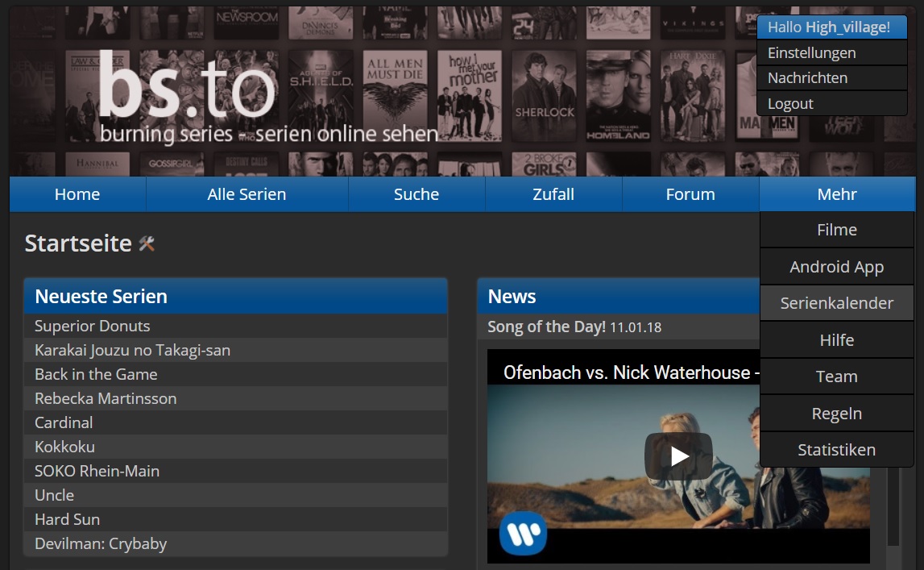Open the Suche navigation tab
This screenshot has height=570, width=924.
click(x=416, y=194)
